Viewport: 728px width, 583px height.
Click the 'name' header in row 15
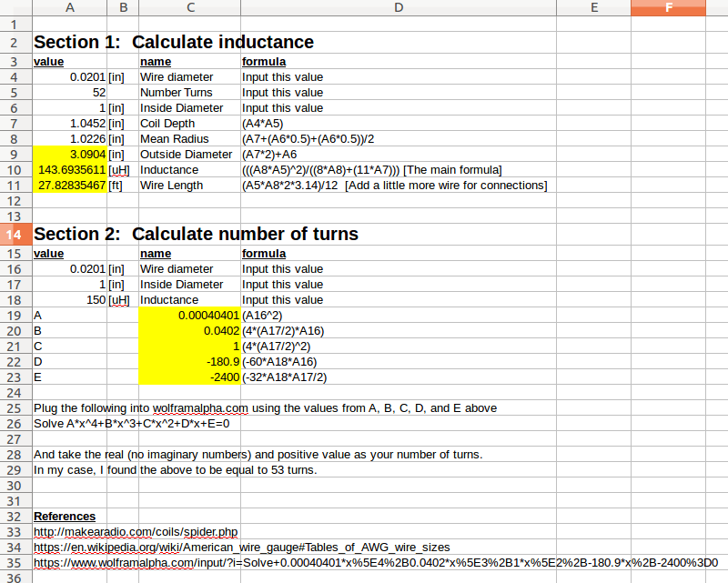156,254
